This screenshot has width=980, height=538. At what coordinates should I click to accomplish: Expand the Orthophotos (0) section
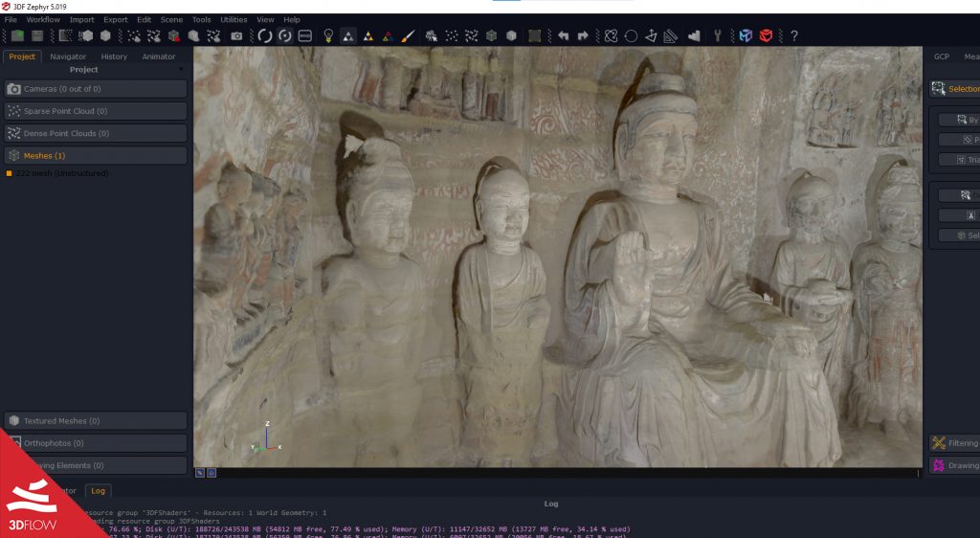tap(96, 443)
